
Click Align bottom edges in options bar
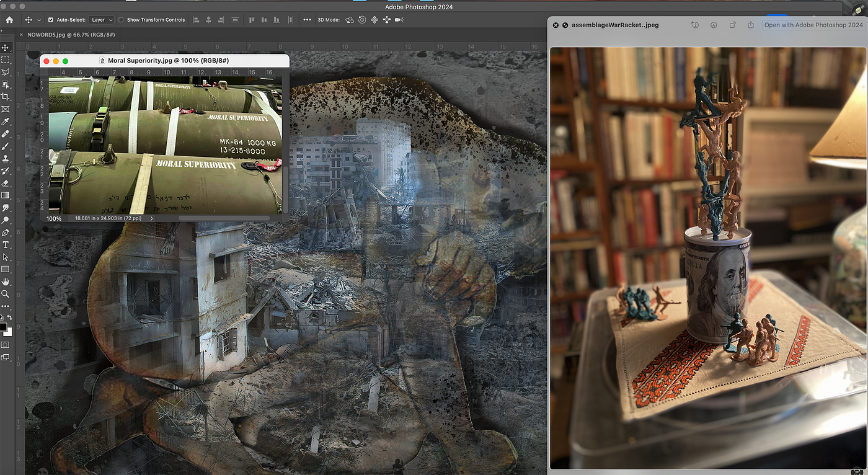(x=277, y=20)
